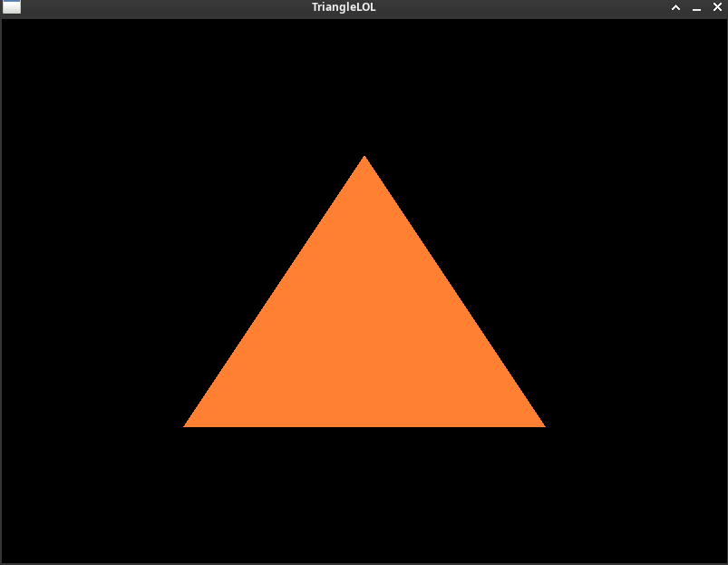728x565 pixels.
Task: Select the TriangleLOL title text
Action: [x=344, y=7]
